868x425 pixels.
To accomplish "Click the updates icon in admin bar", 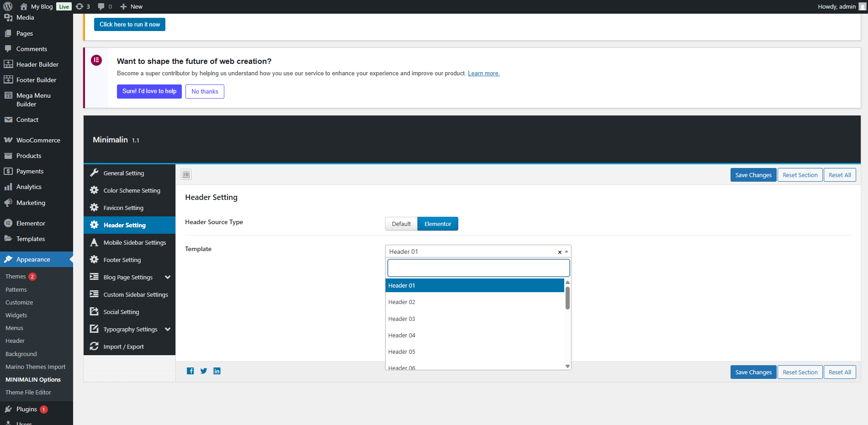I will coord(79,6).
